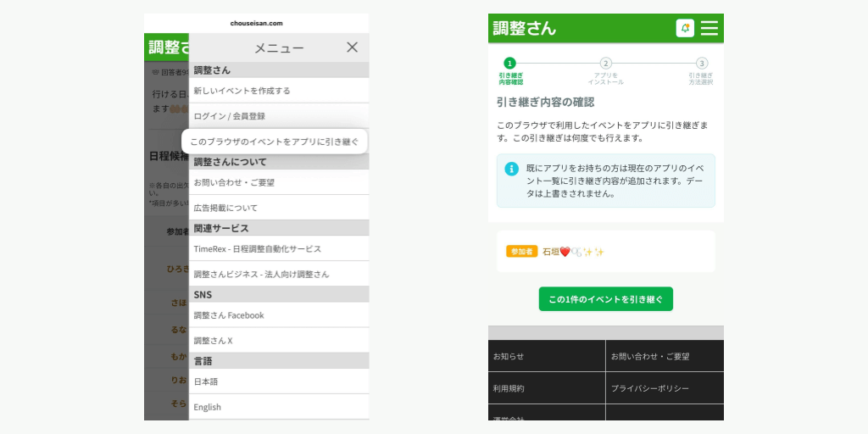Open the hamburger menu icon in header
This screenshot has height=434, width=868.
point(709,28)
